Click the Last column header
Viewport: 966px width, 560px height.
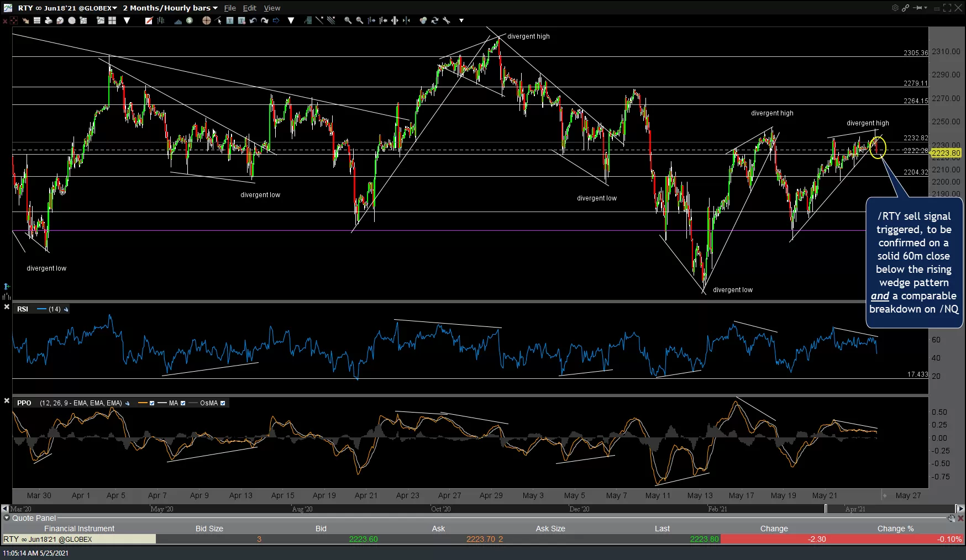coord(662,529)
